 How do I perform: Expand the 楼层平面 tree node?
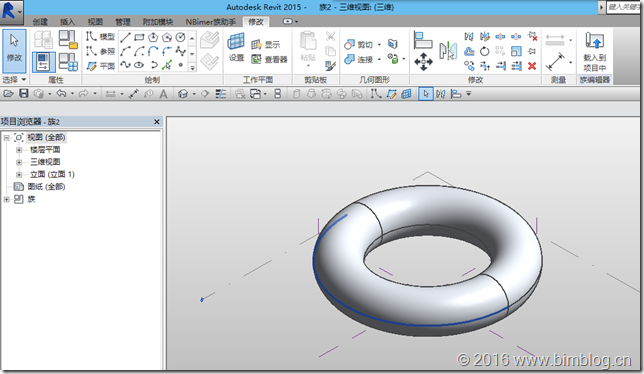coord(19,150)
